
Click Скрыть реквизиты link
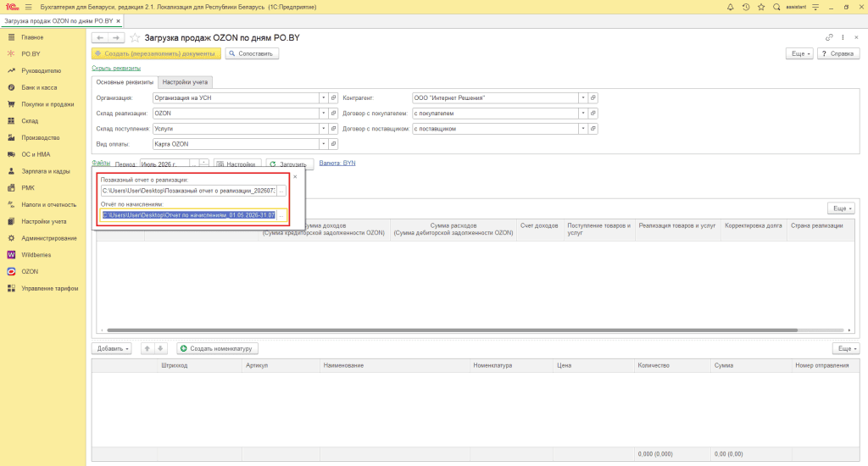pos(116,68)
